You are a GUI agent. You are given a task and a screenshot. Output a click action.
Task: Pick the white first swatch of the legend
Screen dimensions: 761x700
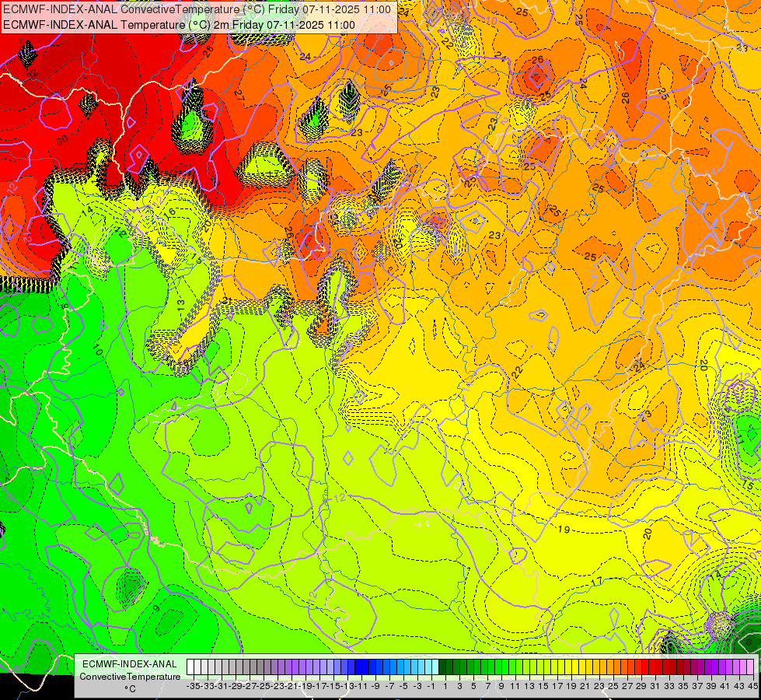[190, 667]
